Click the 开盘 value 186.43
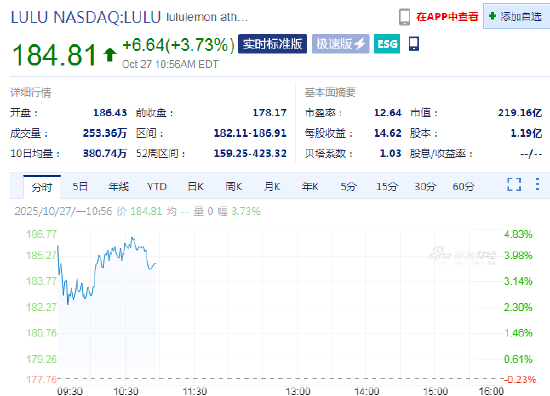Screen dimensions: 550x396 tap(110, 113)
